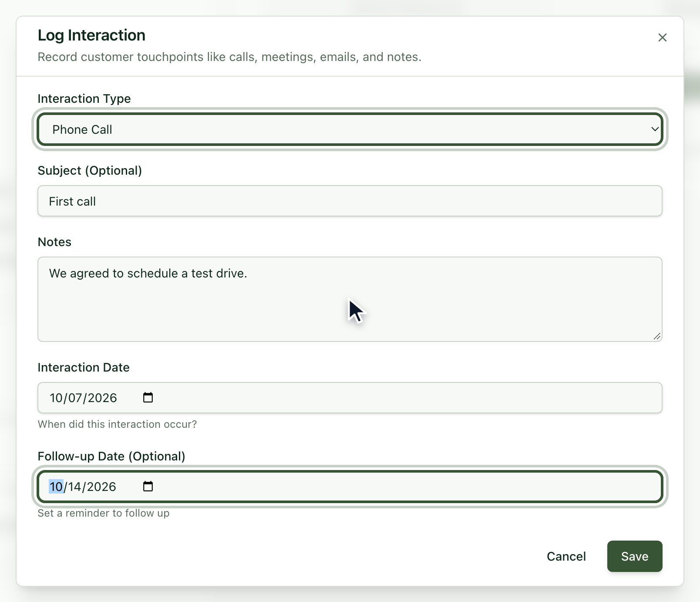Cancel the interaction log
The height and width of the screenshot is (602, 700).
[x=566, y=556]
